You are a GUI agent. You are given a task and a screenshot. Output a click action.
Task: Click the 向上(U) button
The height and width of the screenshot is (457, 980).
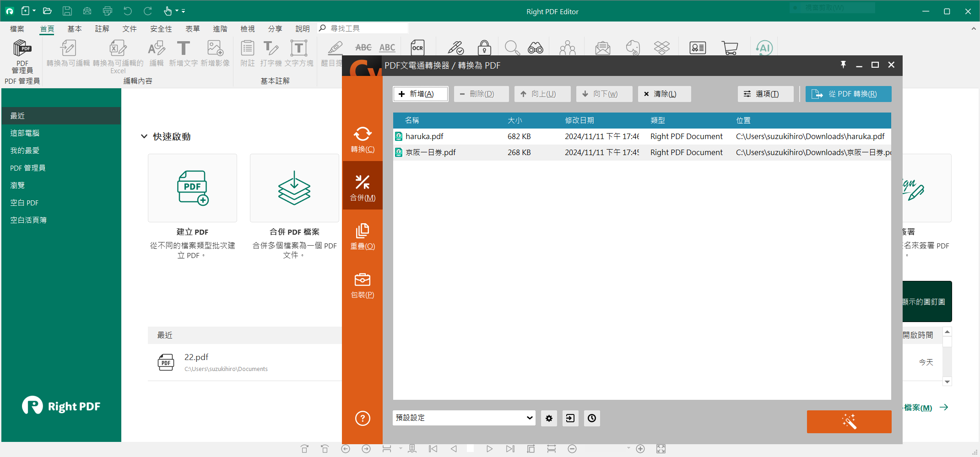tap(542, 94)
